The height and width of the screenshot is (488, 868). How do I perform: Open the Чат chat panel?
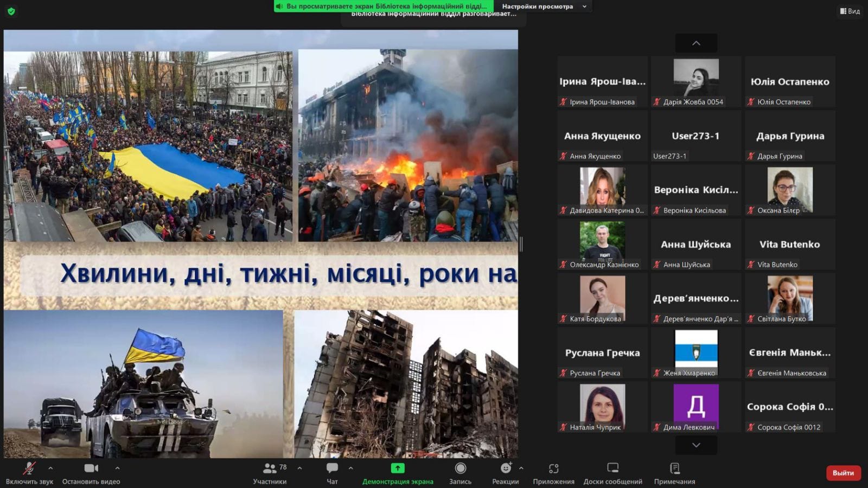tap(332, 472)
